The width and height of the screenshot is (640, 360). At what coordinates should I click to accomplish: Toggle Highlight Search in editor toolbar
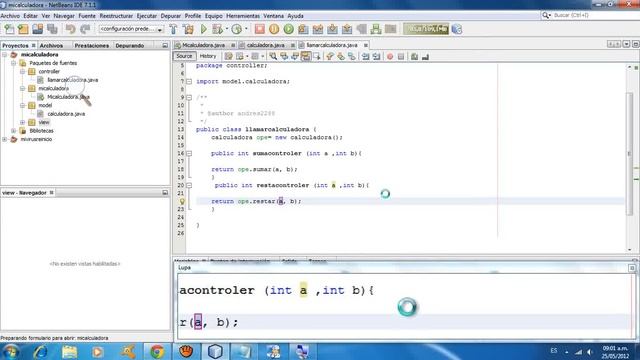305,57
